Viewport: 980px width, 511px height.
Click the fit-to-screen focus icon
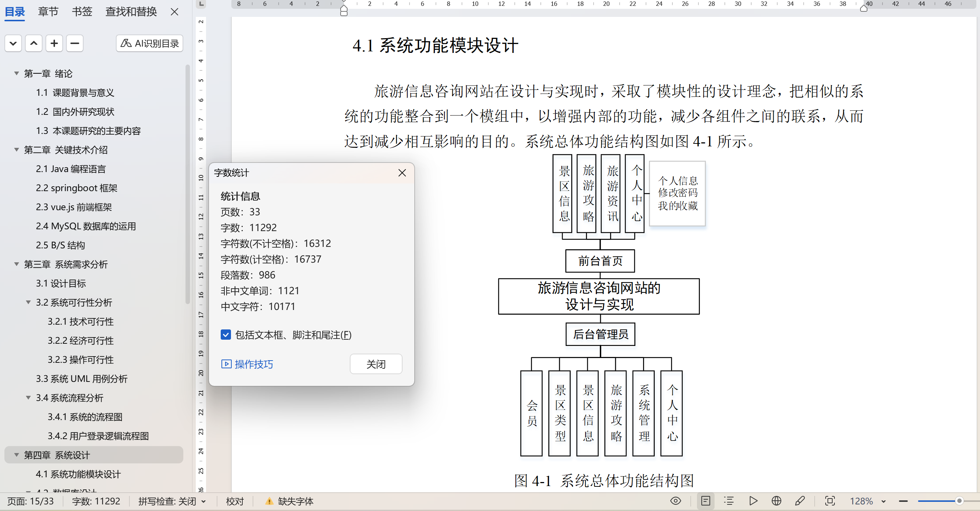coord(830,501)
